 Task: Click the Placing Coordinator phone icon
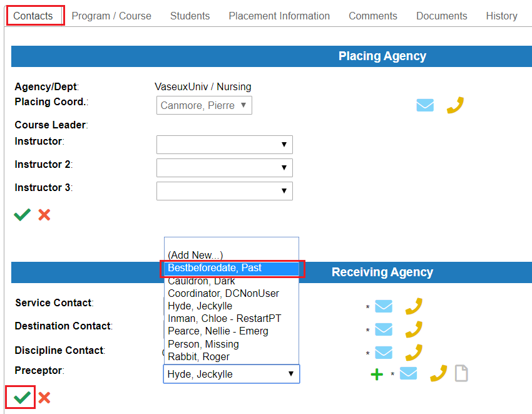[x=455, y=105]
